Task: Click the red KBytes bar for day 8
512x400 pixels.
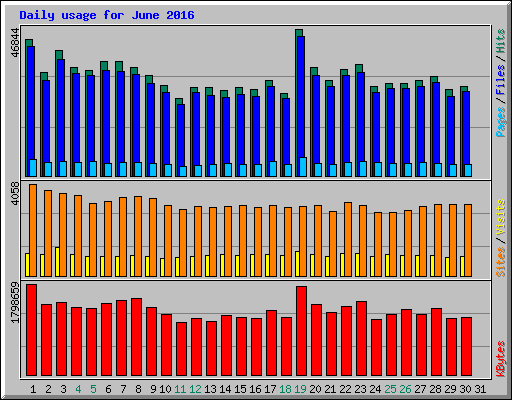Action: [136, 337]
